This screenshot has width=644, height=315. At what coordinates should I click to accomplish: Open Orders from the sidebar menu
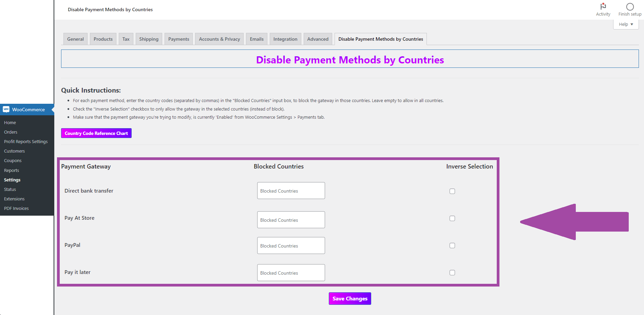pos(11,132)
